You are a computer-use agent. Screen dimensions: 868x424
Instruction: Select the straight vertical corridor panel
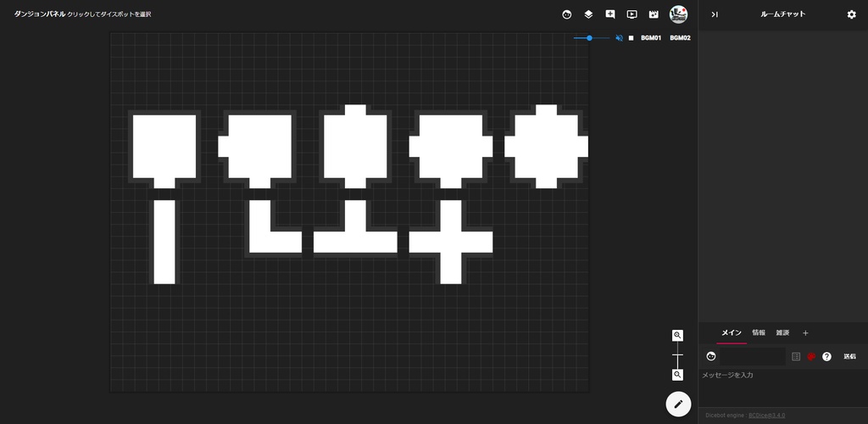pyautogui.click(x=164, y=242)
